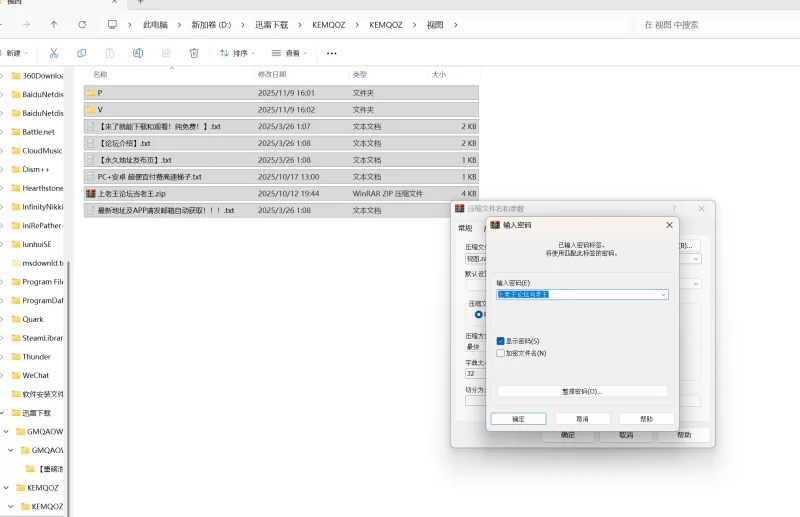The image size is (800, 517).
Task: Click 取消 button in background compression dialog
Action: coord(626,435)
